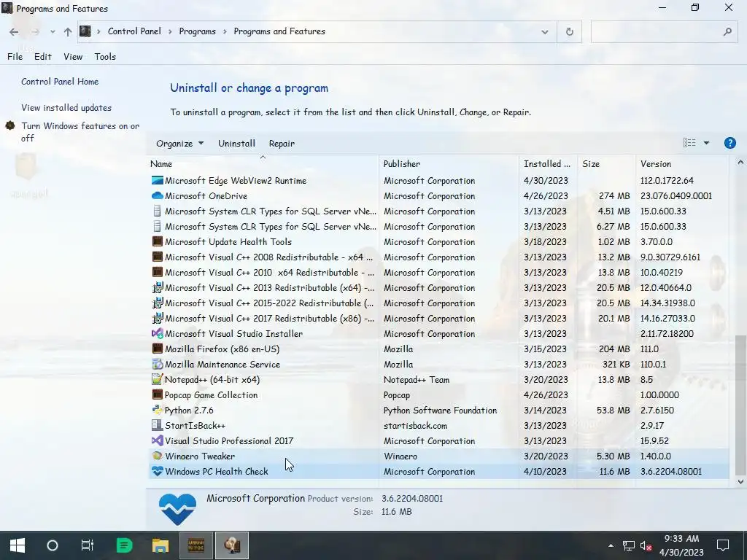Viewport: 747px width, 560px height.
Task: Click the Python 2.7.6 icon
Action: (158, 410)
